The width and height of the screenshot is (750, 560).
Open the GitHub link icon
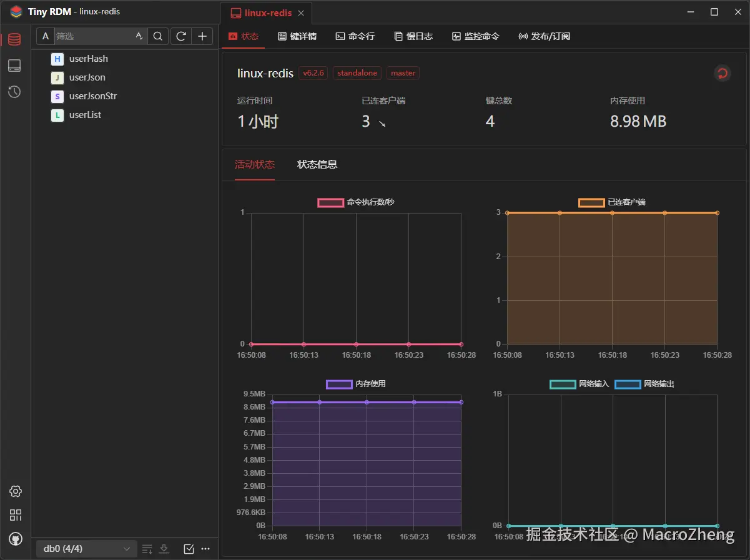tap(16, 539)
